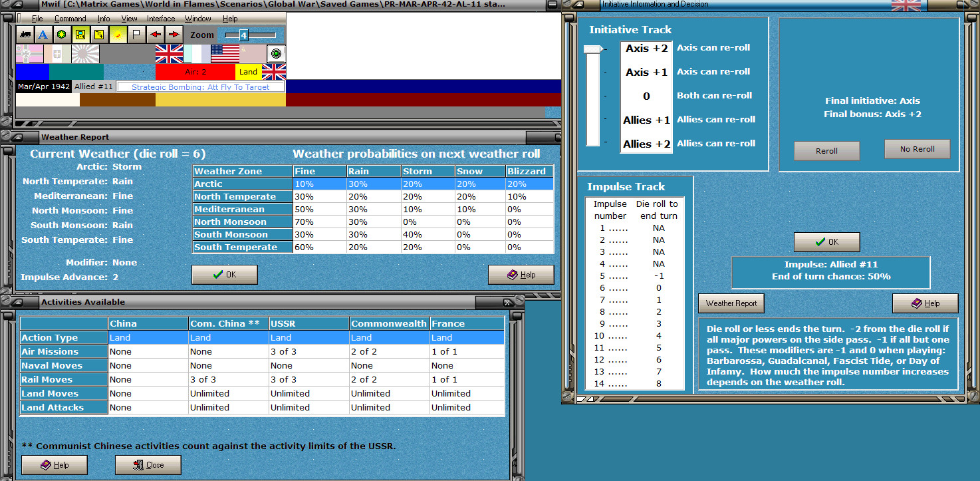This screenshot has height=481, width=980.
Task: Click the Initiative Track slider handle
Action: click(593, 49)
